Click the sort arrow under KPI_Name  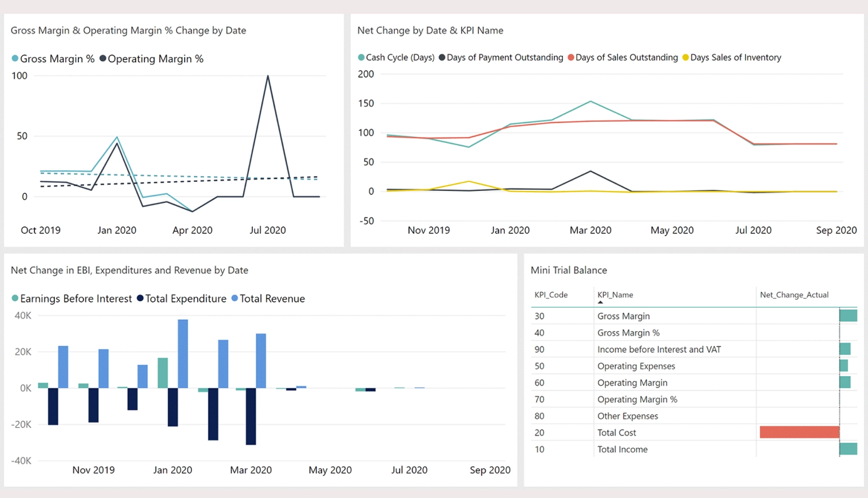pos(600,302)
